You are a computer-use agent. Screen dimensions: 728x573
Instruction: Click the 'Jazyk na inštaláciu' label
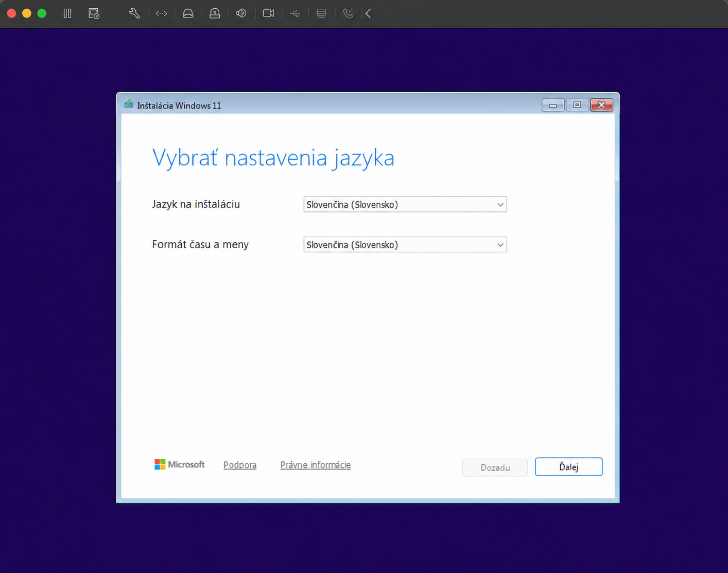tap(196, 204)
